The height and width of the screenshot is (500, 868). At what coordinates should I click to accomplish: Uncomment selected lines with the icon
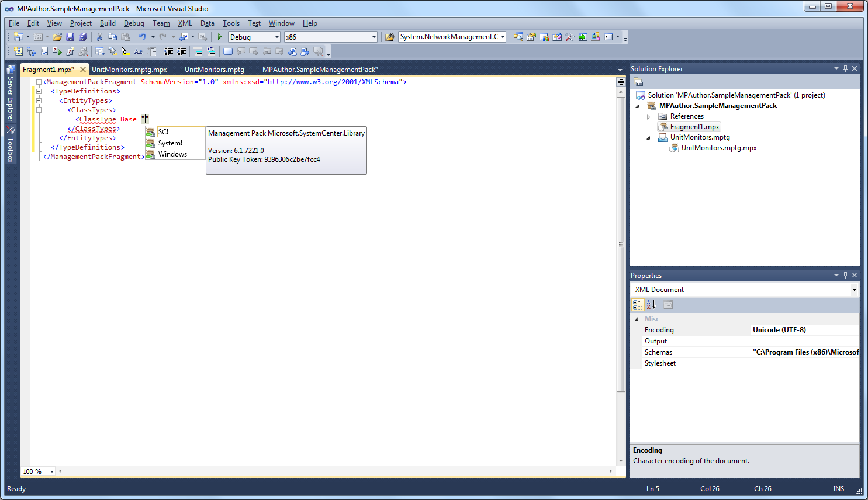211,52
